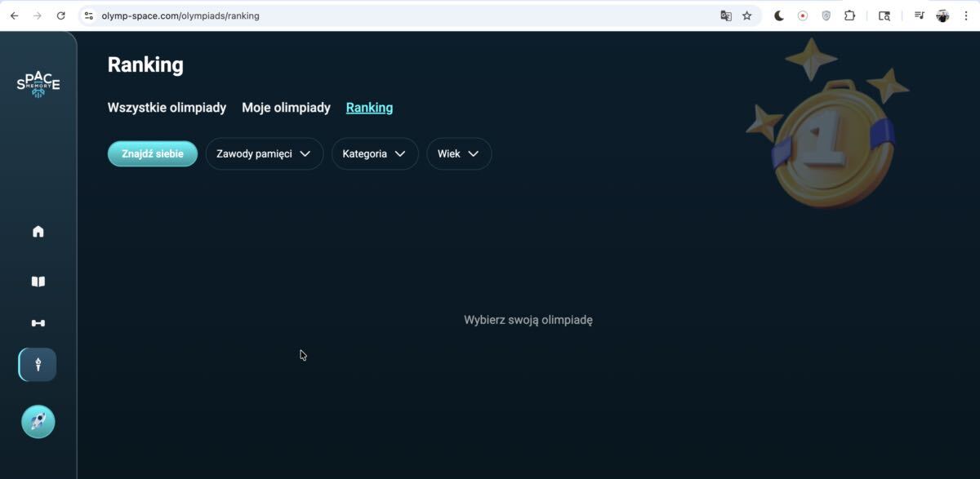Switch to the Wszystkie olimpiady tab
Image resolution: width=980 pixels, height=479 pixels.
(x=167, y=108)
